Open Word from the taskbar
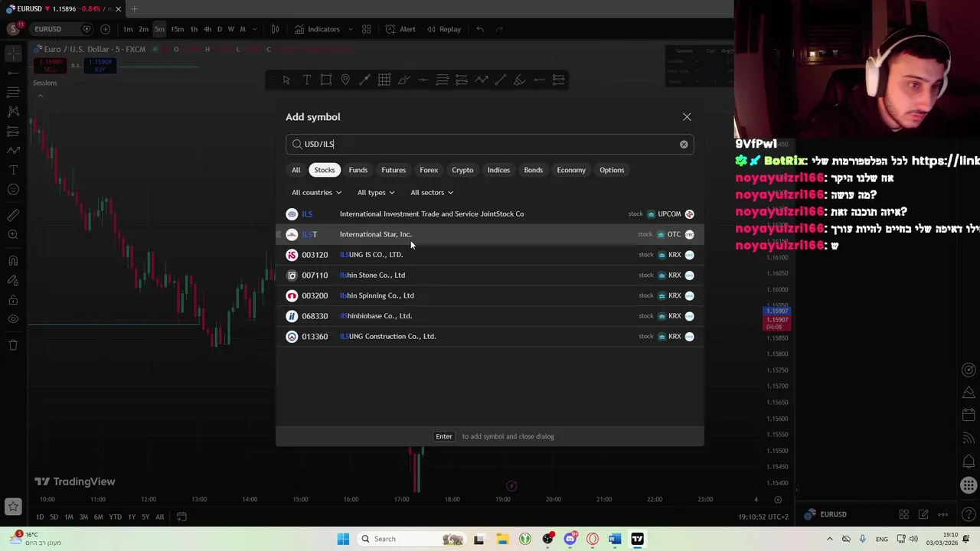The image size is (980, 551). click(x=614, y=539)
